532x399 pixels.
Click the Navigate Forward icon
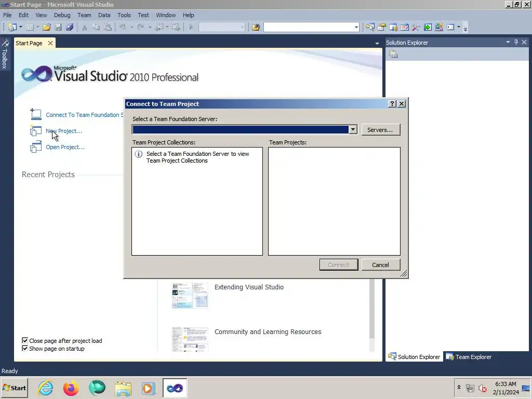coord(176,27)
